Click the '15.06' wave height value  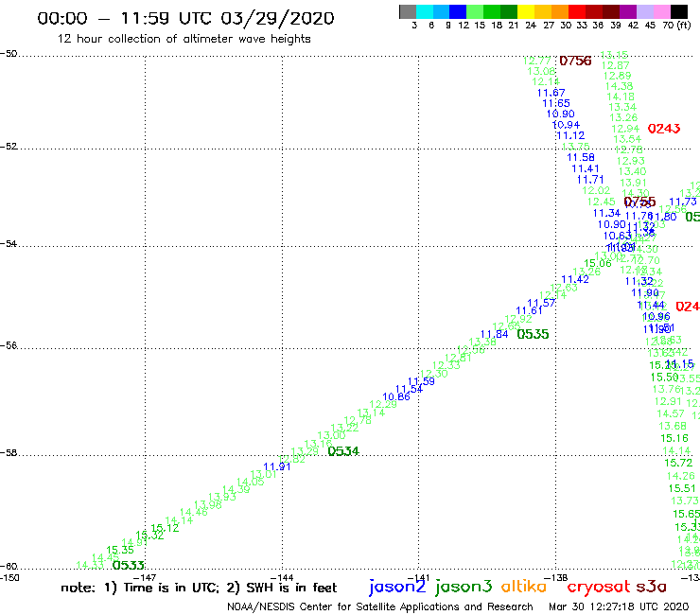598,264
